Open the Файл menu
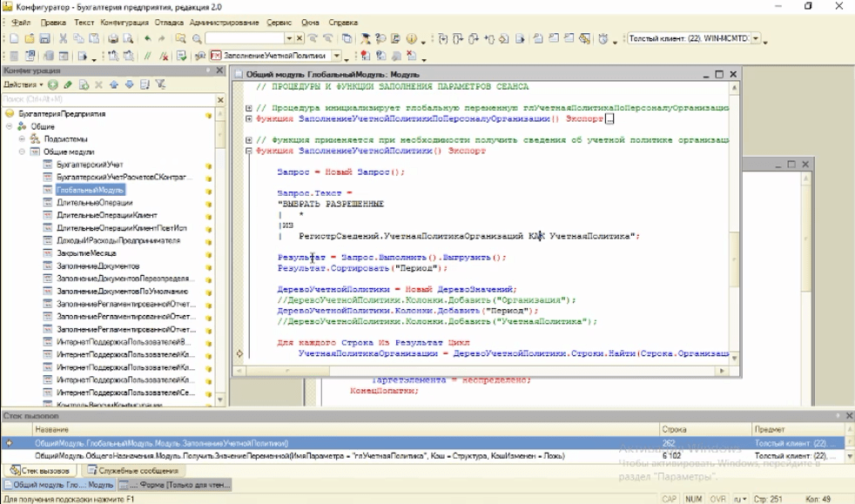Image resolution: width=855 pixels, height=504 pixels. click(21, 23)
